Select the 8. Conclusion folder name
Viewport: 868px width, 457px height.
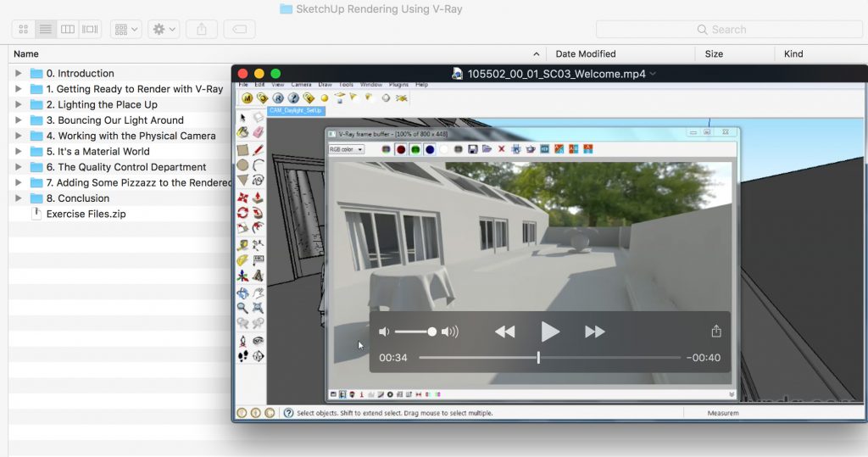click(x=78, y=198)
